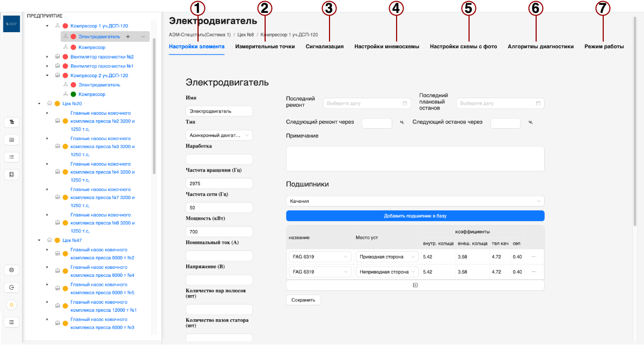Expand the Вентилятор газоочистки №2 node
This screenshot has width=644, height=345.
[47, 57]
